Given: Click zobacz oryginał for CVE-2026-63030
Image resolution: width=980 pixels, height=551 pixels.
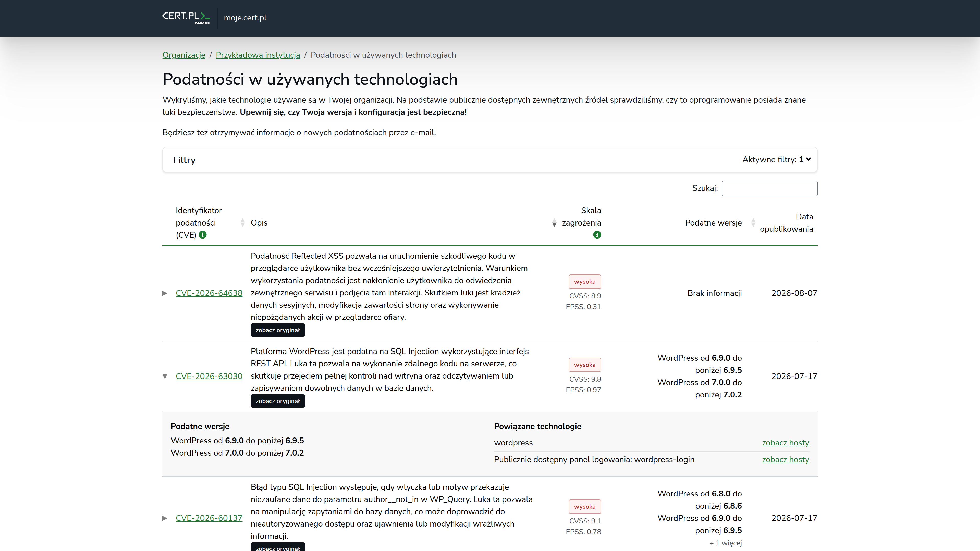Looking at the screenshot, I should coord(278,401).
